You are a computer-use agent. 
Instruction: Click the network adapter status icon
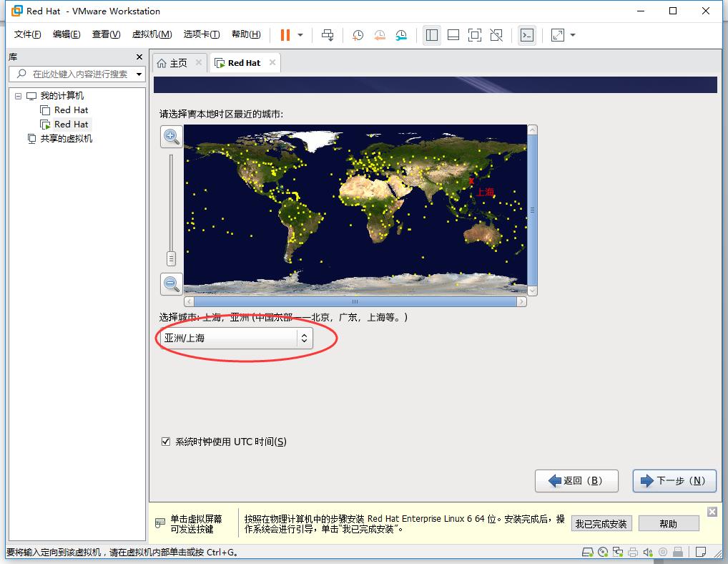(618, 552)
